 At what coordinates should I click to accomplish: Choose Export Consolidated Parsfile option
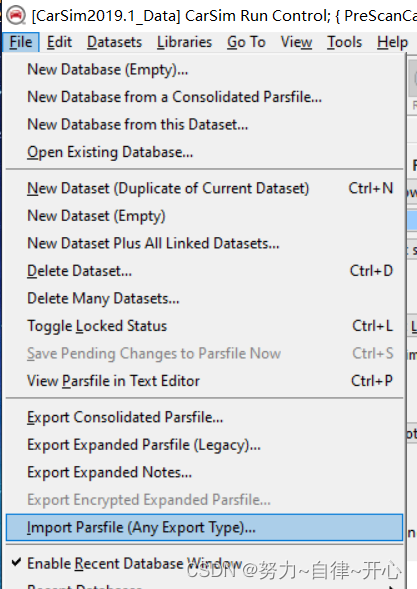(x=204, y=417)
